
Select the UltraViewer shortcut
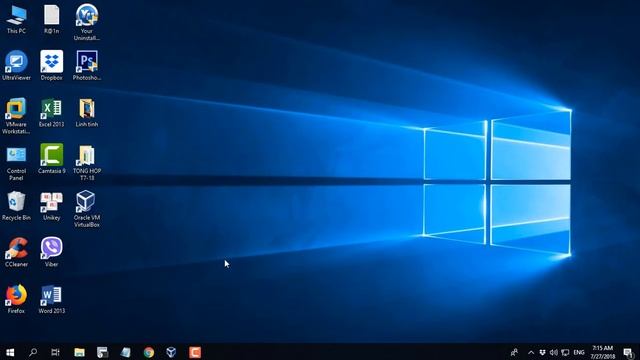click(16, 65)
